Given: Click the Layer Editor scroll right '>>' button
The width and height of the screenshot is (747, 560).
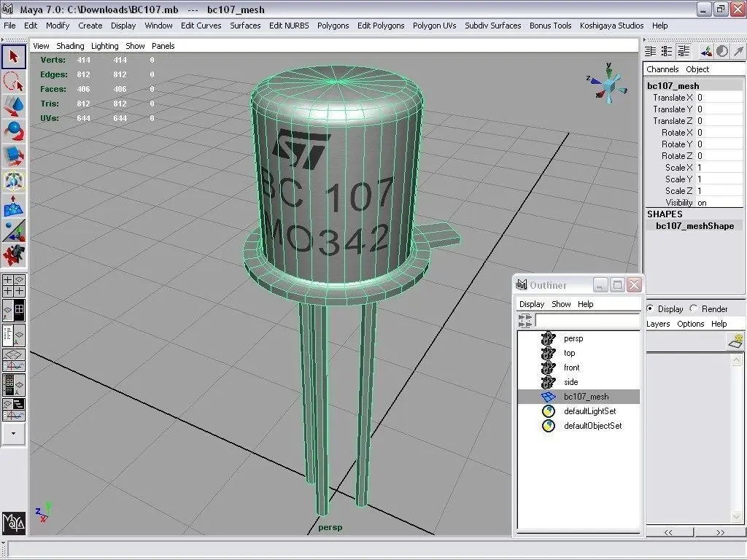Looking at the screenshot, I should tap(720, 532).
